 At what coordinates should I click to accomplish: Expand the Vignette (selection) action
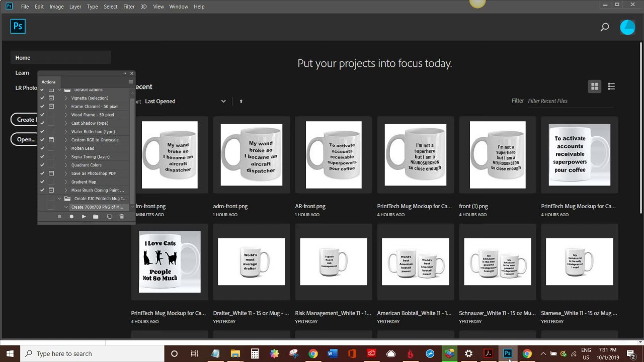(66, 98)
